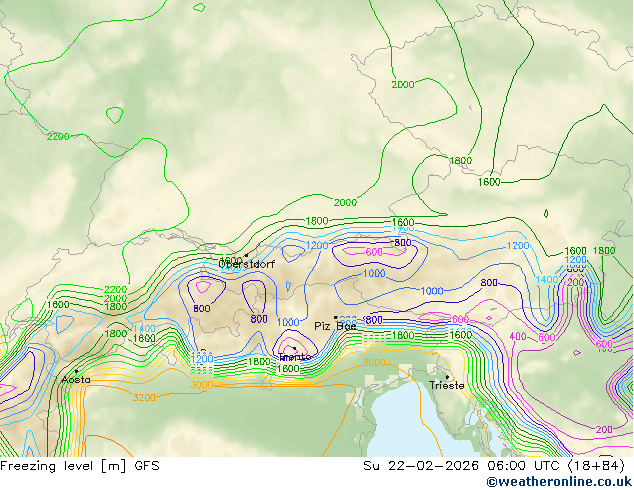Image resolution: width=634 pixels, height=490 pixels.
Task: Select the black dot marker above Aosta
Action: point(76,371)
